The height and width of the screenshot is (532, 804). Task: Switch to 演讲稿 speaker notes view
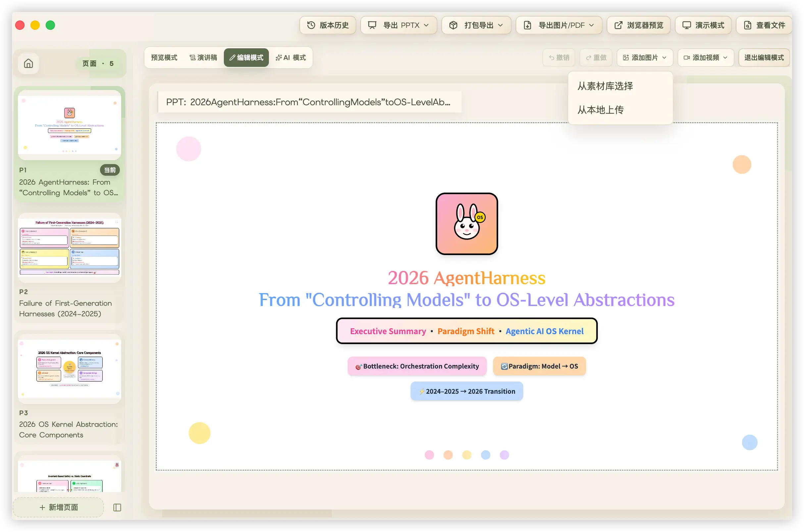click(x=203, y=58)
